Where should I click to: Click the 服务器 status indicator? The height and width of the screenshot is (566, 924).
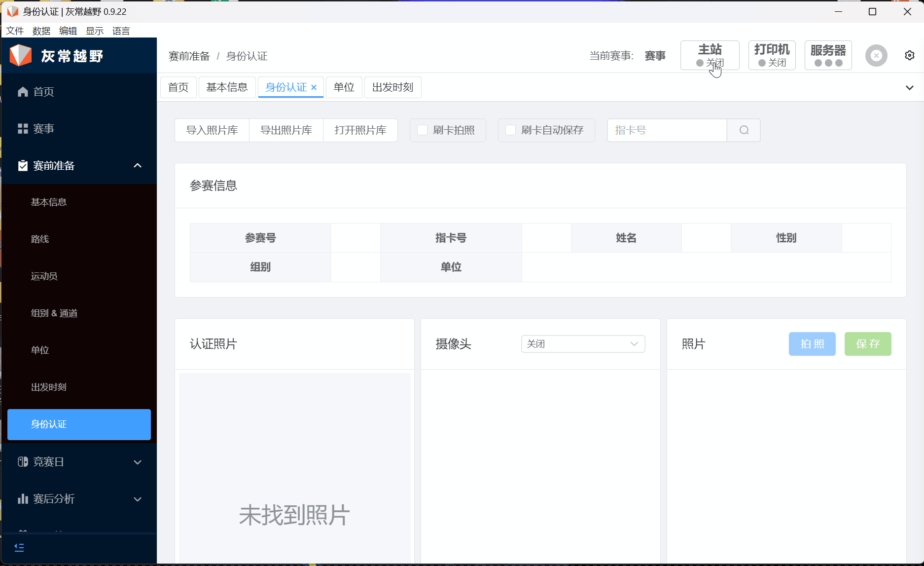click(x=828, y=55)
